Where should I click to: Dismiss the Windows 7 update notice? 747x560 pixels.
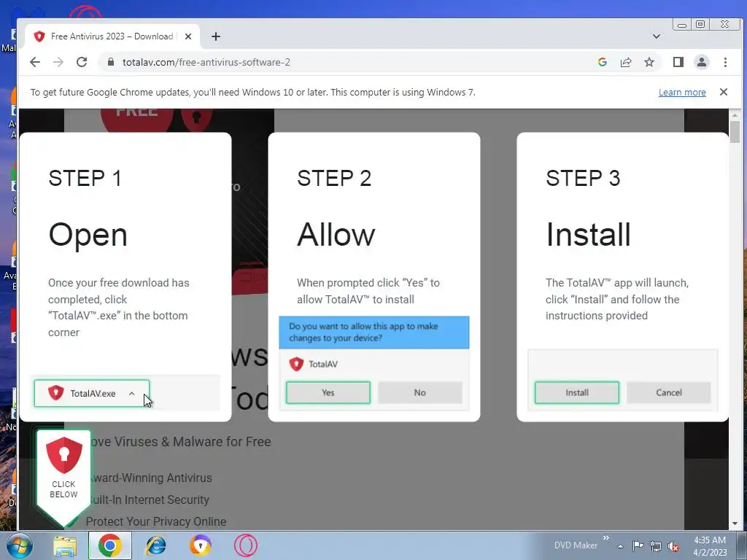(723, 92)
